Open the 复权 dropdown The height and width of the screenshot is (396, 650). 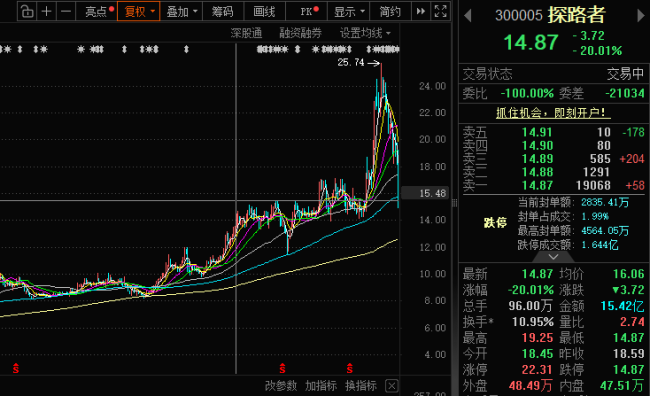coord(139,11)
